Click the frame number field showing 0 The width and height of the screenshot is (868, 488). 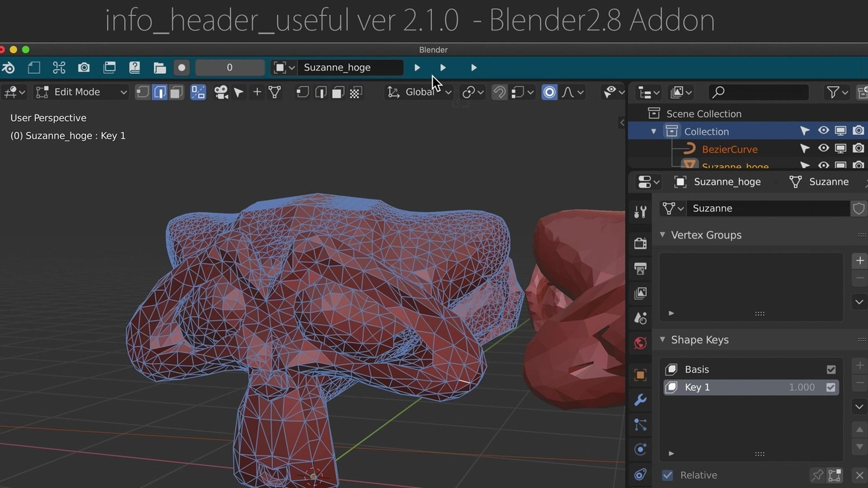[229, 68]
